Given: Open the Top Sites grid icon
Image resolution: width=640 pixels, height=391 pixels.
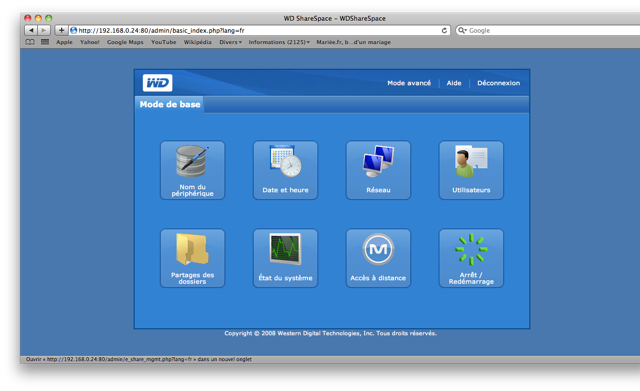Looking at the screenshot, I should (x=45, y=42).
